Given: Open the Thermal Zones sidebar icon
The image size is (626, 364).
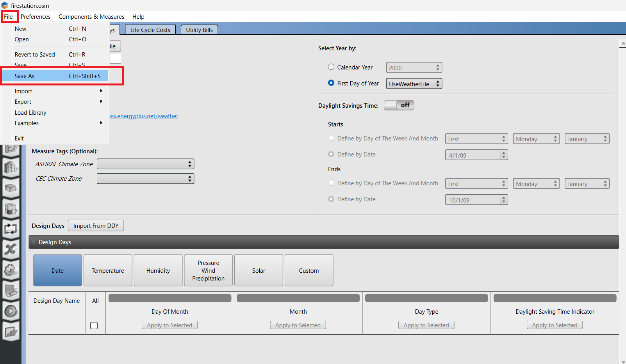Looking at the screenshot, I should [11, 208].
